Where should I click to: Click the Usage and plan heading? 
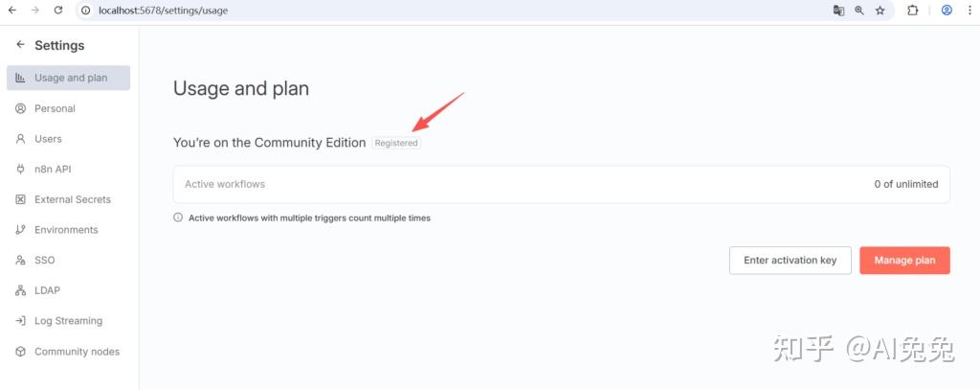click(x=241, y=88)
